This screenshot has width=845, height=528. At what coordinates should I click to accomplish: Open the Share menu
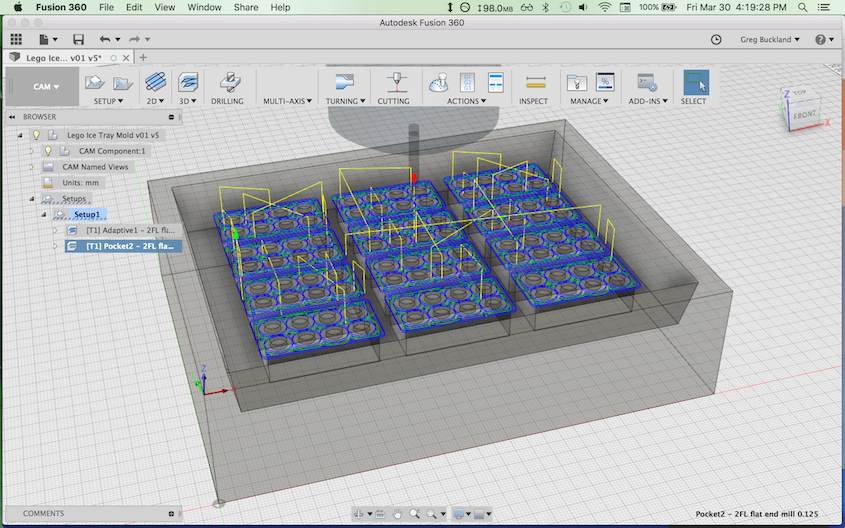(x=246, y=7)
